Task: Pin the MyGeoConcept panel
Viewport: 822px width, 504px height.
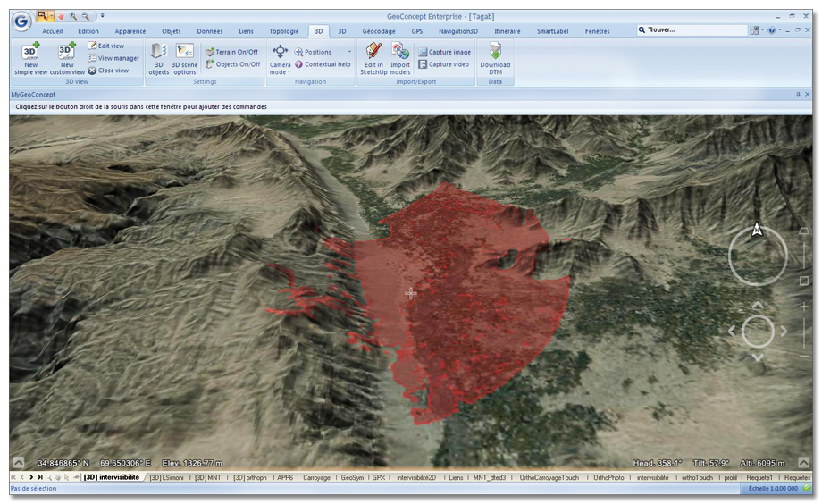Action: (798, 94)
